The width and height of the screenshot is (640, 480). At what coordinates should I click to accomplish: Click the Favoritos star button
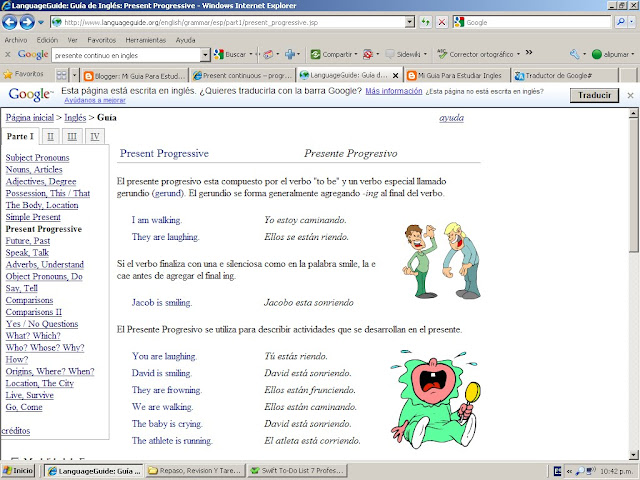23,74
